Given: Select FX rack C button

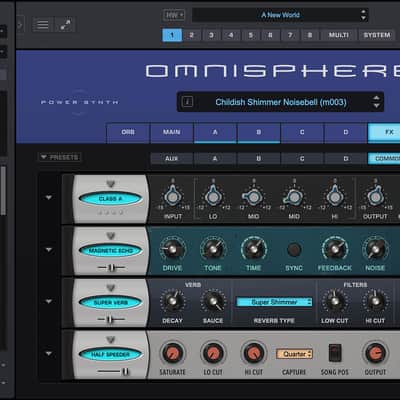Looking at the screenshot, I should (302, 159).
